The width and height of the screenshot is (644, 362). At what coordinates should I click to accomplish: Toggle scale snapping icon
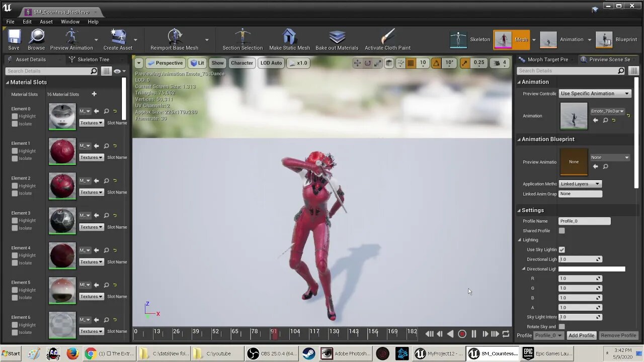[x=464, y=63]
